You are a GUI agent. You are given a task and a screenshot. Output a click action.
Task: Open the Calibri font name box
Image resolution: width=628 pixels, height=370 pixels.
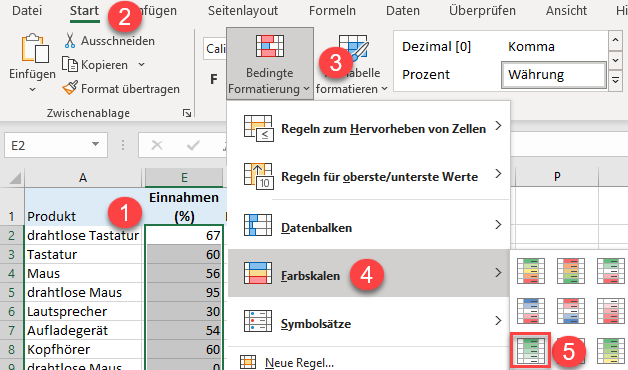click(215, 48)
